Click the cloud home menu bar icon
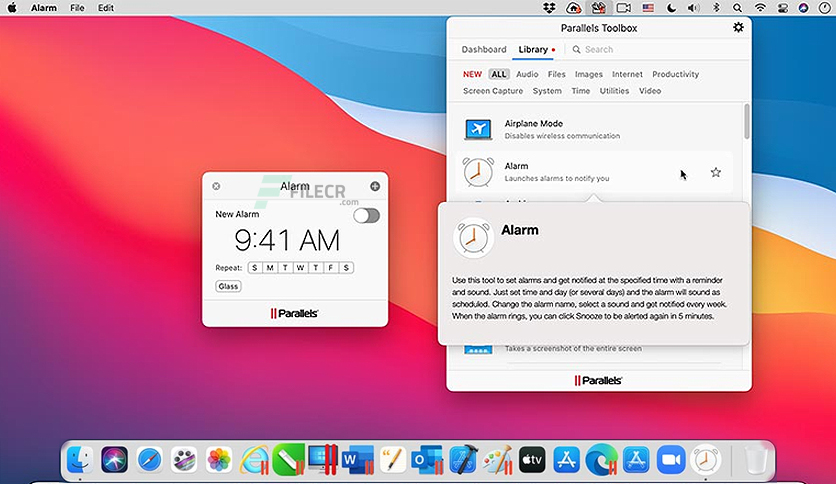 573,7
